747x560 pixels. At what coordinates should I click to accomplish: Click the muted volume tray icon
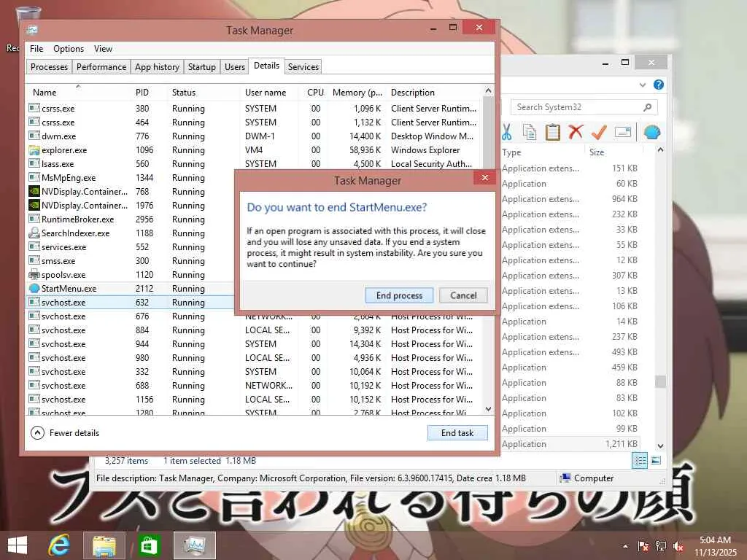(x=678, y=546)
